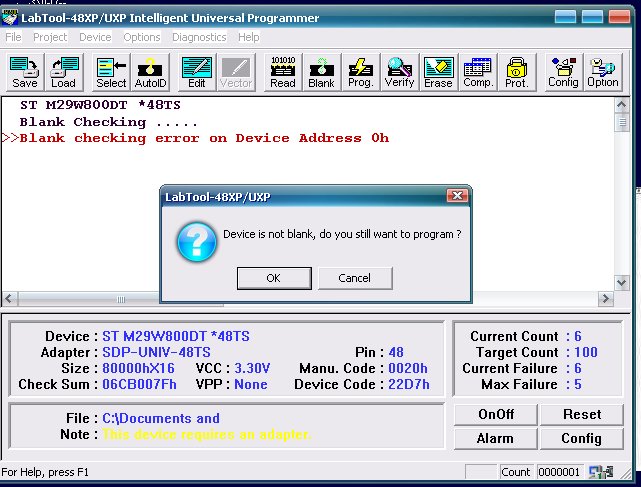
Task: Open the Help menu
Action: click(249, 37)
